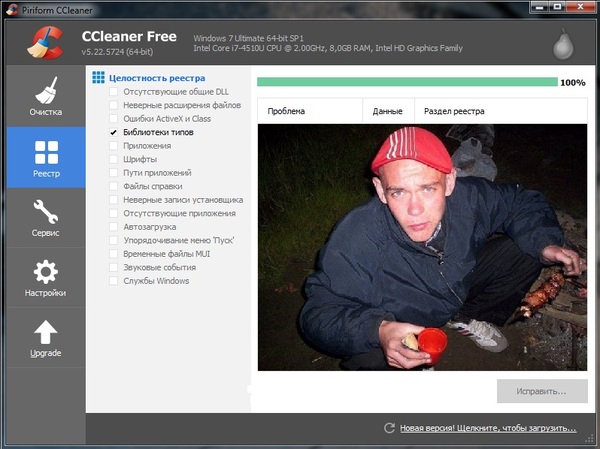Click the green scan progress bar

(x=406, y=82)
